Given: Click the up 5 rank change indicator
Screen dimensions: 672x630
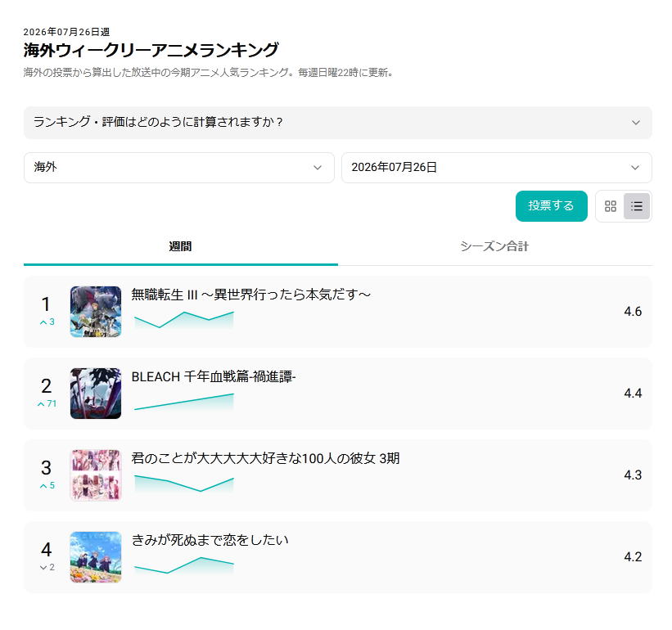Looking at the screenshot, I should point(47,486).
